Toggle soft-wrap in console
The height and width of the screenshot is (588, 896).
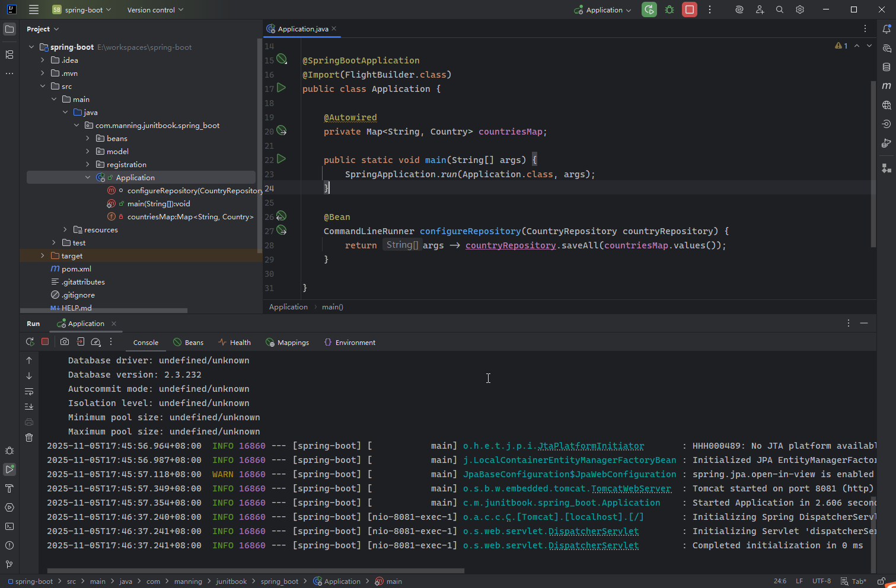[29, 391]
